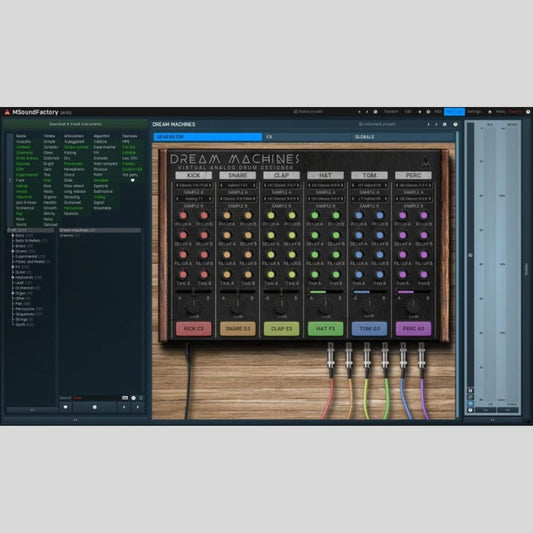
Task: Open perc Sample B selector dropdown
Action: [x=413, y=199]
